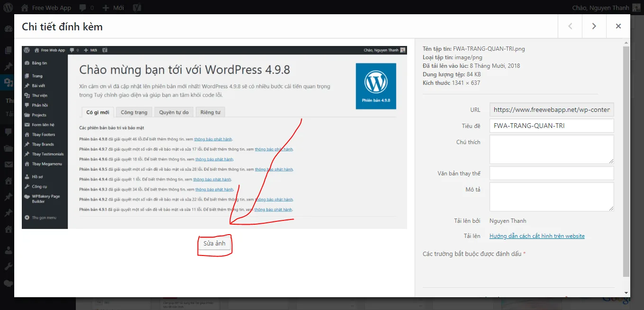Open the WordPress logo menu in admin bar
This screenshot has height=310, width=644.
[x=8, y=8]
